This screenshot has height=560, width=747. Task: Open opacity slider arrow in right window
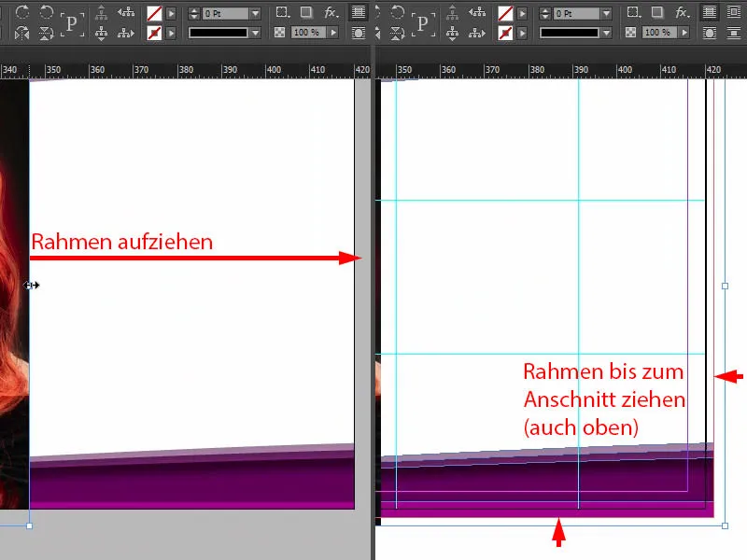tap(684, 33)
